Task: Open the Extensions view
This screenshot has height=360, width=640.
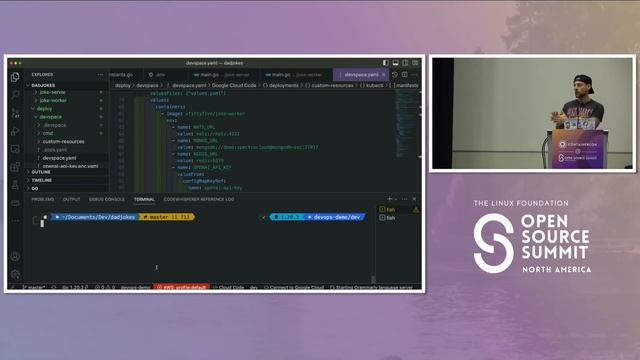Action: (x=15, y=167)
